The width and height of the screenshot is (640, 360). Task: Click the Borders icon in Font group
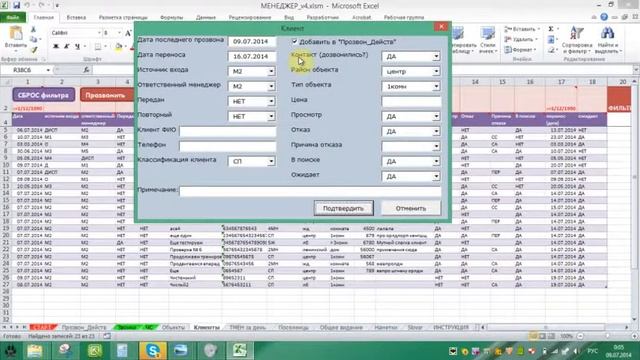98,47
